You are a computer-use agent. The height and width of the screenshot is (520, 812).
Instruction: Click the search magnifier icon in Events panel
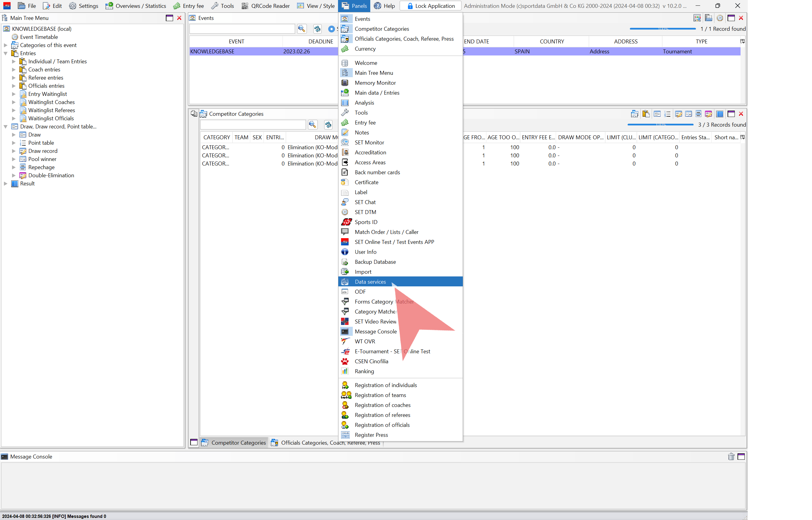click(301, 29)
